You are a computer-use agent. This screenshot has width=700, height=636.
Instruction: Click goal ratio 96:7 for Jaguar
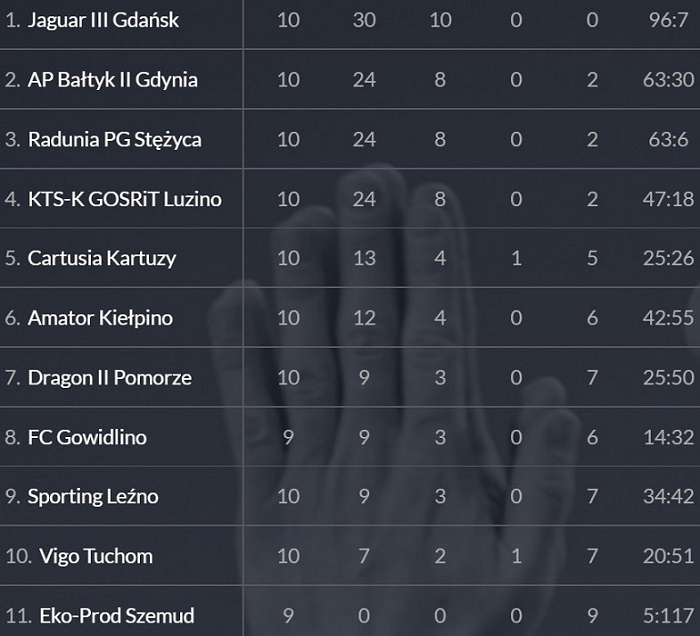click(x=668, y=20)
